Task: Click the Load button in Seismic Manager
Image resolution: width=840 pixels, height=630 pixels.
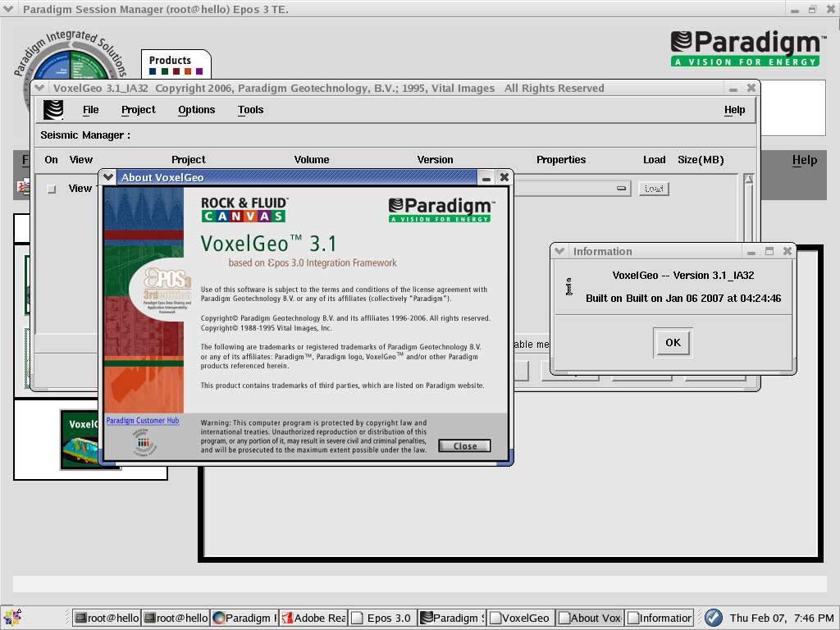Action: point(654,189)
